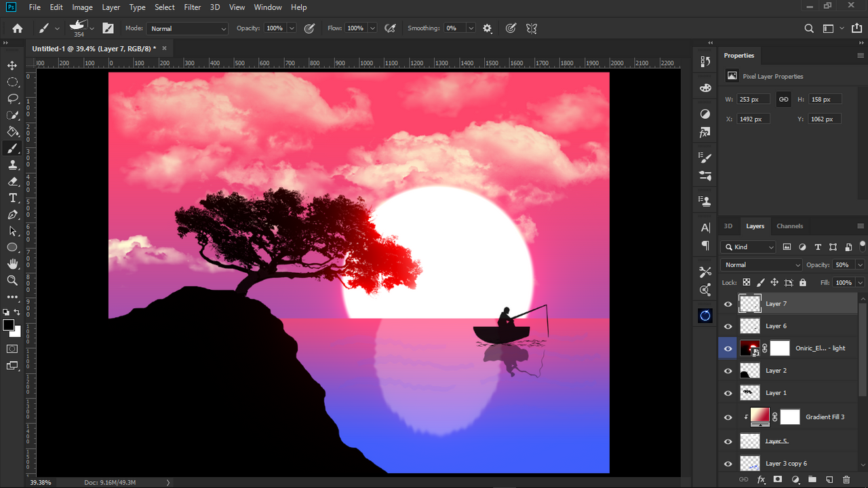Open the Image menu
Viewport: 868px width, 488px height.
pos(82,7)
